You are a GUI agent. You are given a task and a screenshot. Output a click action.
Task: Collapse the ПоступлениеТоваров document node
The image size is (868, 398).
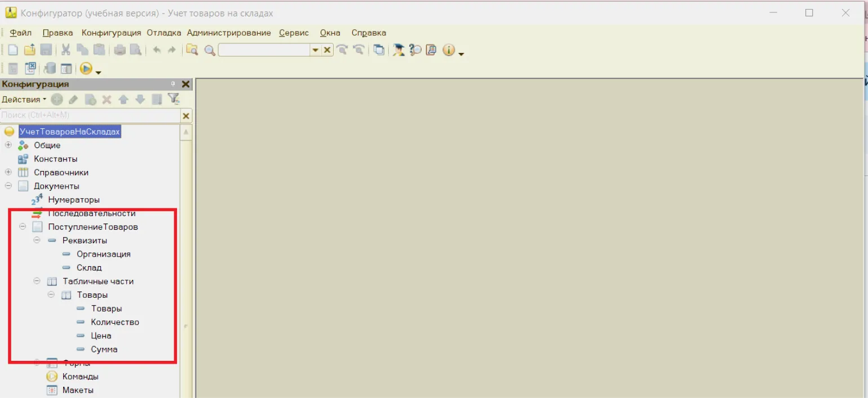click(23, 227)
